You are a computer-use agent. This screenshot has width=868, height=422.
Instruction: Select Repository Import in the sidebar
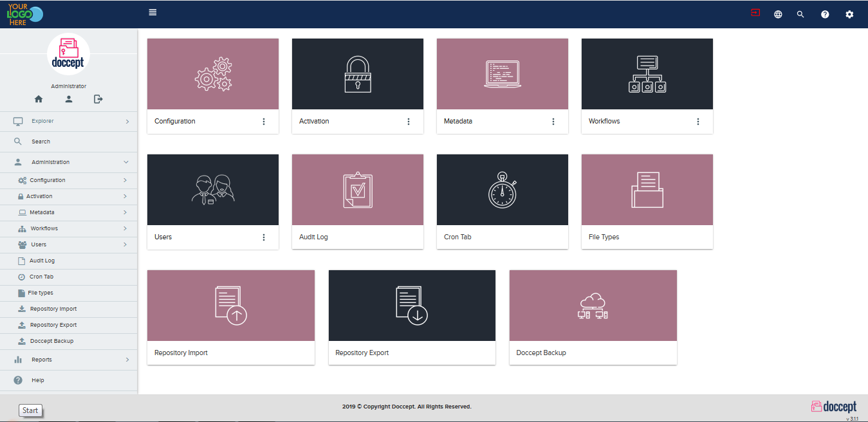point(53,309)
